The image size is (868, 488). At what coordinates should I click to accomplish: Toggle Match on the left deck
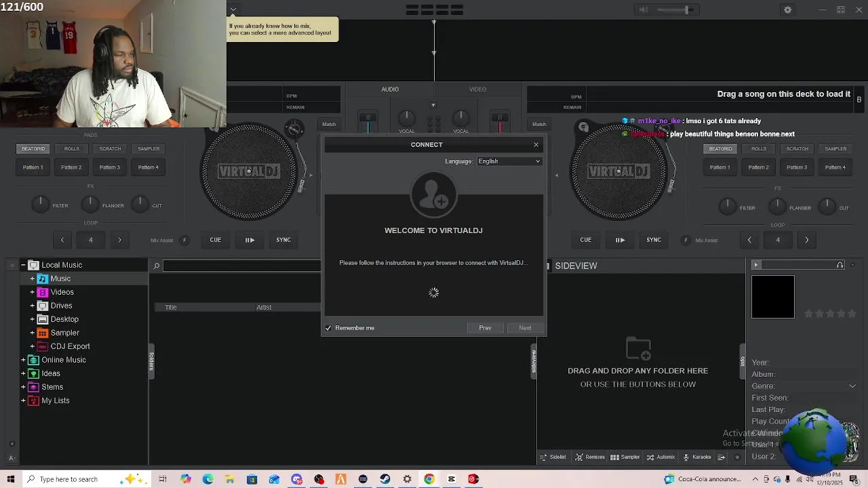tap(329, 124)
